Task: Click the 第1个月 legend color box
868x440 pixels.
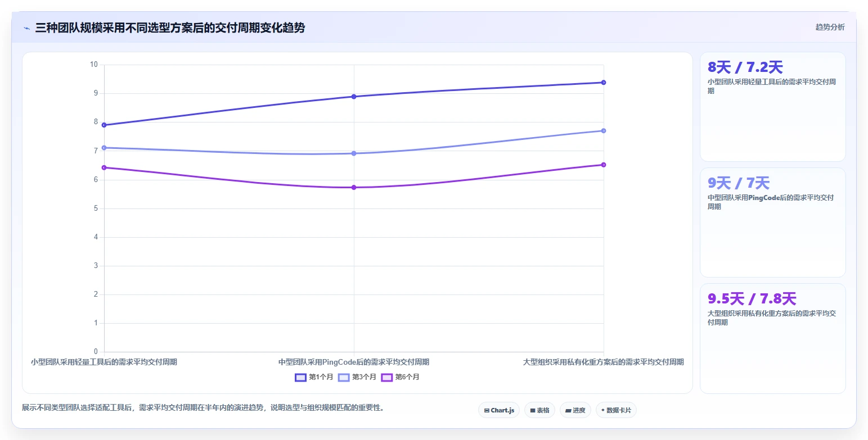Action: (300, 377)
